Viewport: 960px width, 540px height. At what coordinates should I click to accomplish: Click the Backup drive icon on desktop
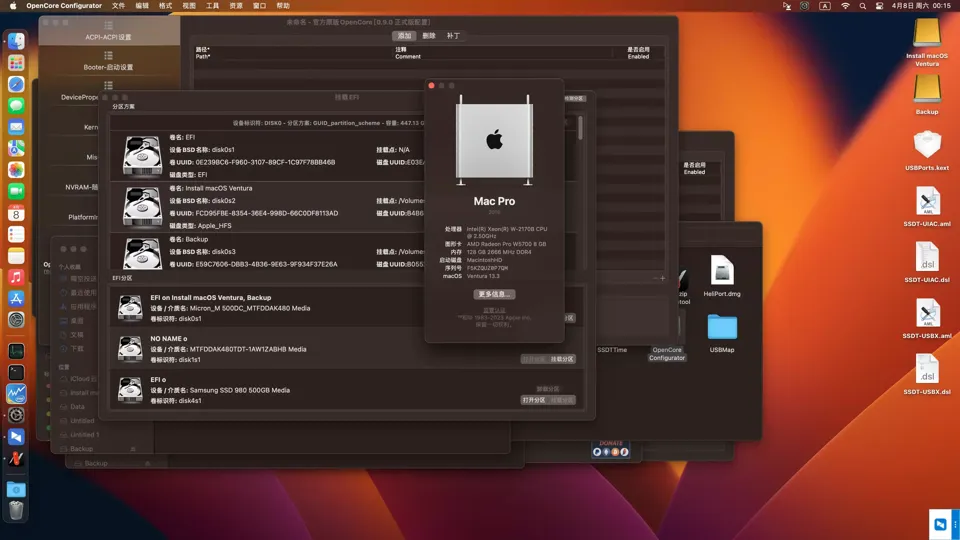coord(927,89)
